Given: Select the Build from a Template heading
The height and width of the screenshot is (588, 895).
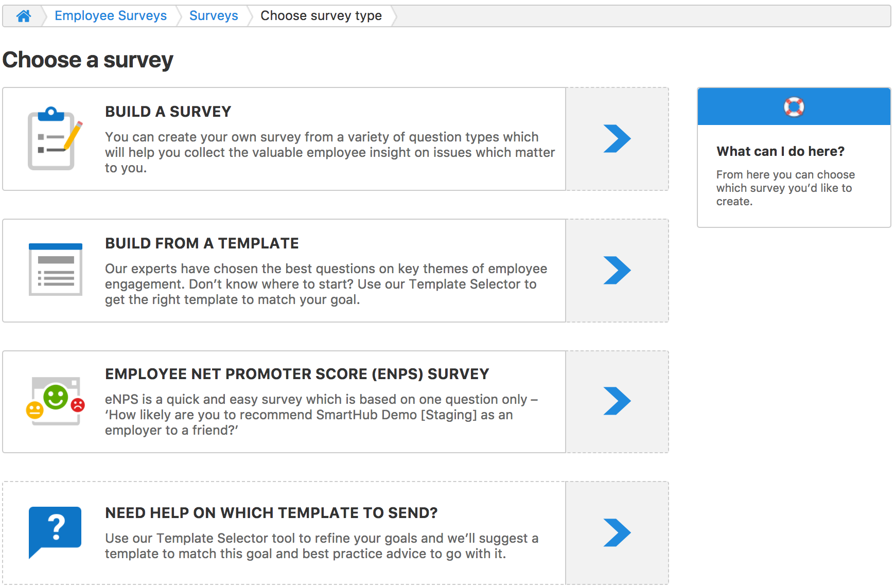Looking at the screenshot, I should 202,243.
